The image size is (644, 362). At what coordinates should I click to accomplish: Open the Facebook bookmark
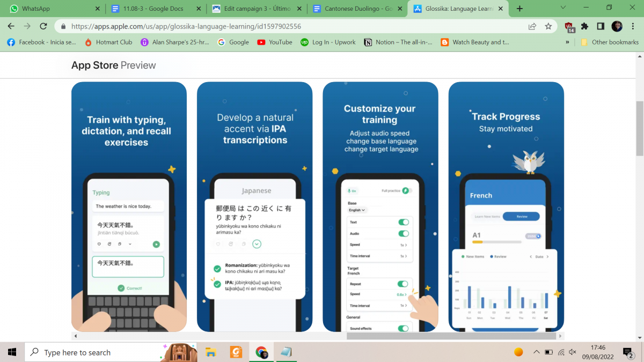click(41, 42)
